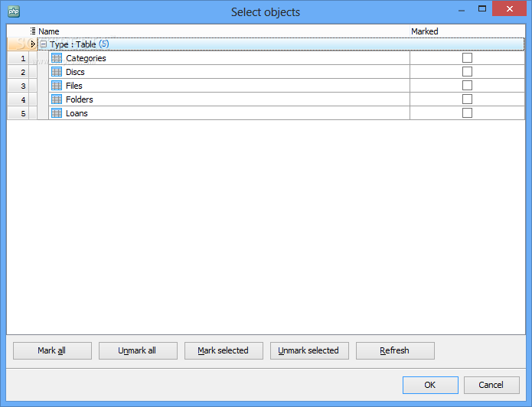
Task: Click row number 5 header
Action: pyautogui.click(x=18, y=113)
